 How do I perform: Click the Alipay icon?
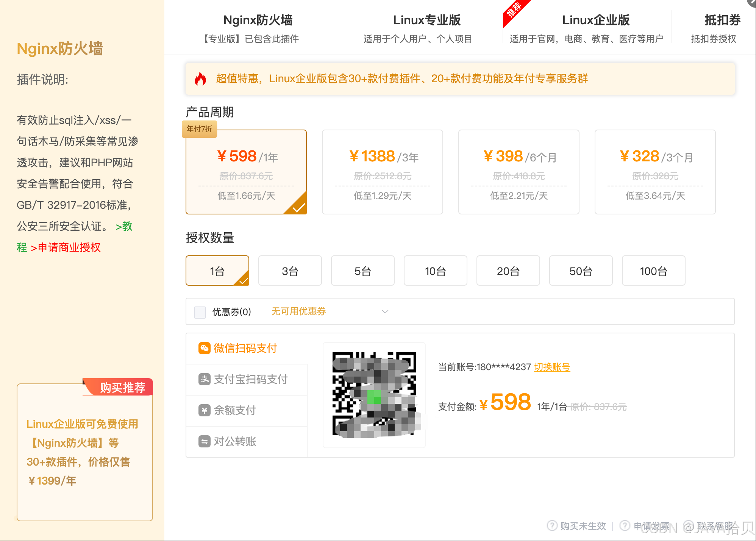(x=205, y=379)
